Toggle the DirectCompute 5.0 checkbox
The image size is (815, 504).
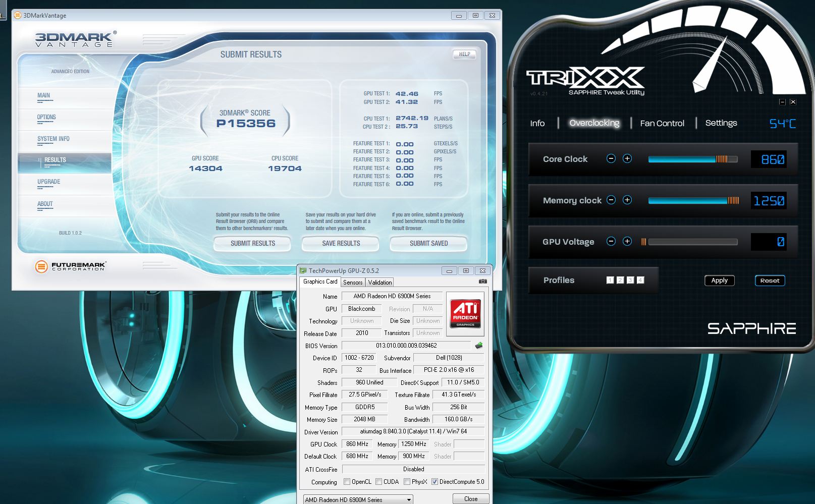point(434,482)
